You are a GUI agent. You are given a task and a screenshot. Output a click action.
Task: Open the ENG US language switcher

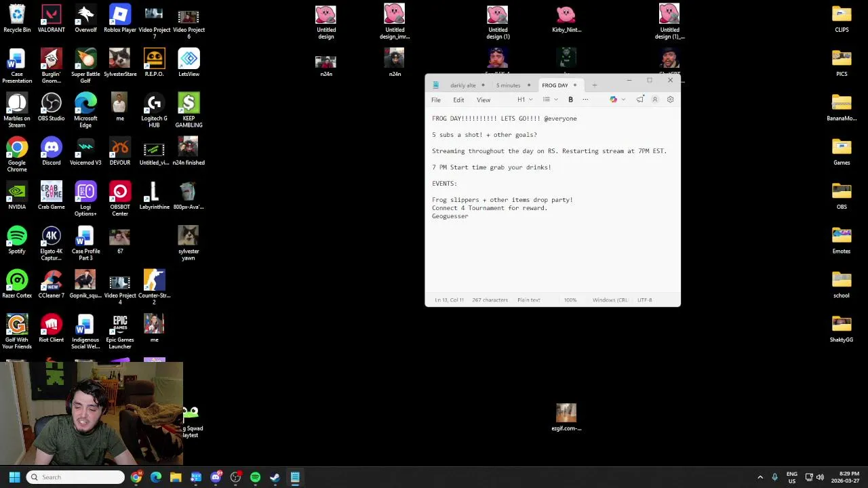pyautogui.click(x=791, y=477)
